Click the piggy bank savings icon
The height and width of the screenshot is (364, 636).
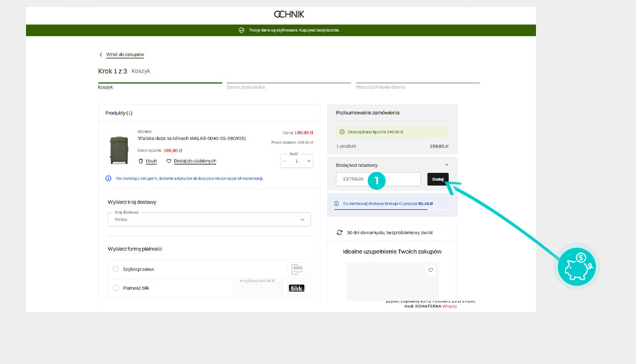(x=577, y=267)
